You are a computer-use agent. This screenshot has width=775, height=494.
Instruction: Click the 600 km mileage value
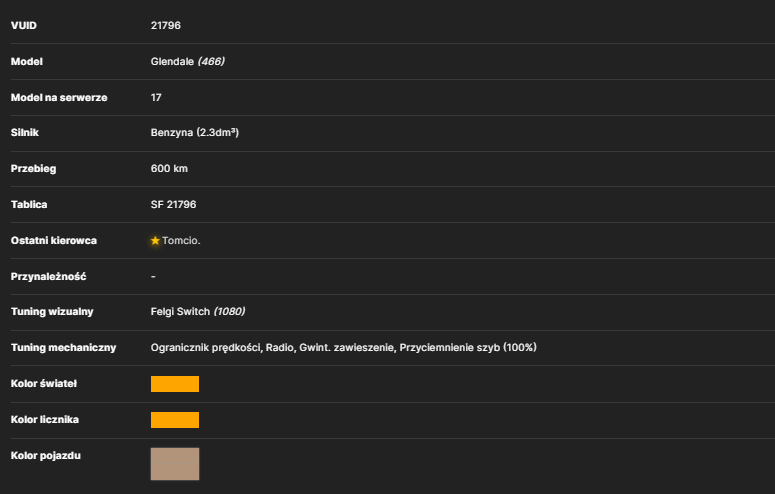pyautogui.click(x=169, y=169)
